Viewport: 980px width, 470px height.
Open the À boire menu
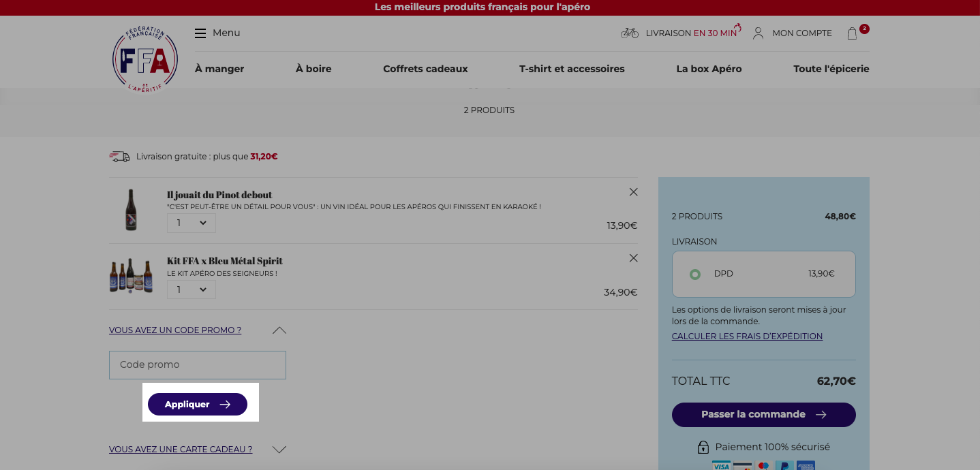pyautogui.click(x=313, y=69)
